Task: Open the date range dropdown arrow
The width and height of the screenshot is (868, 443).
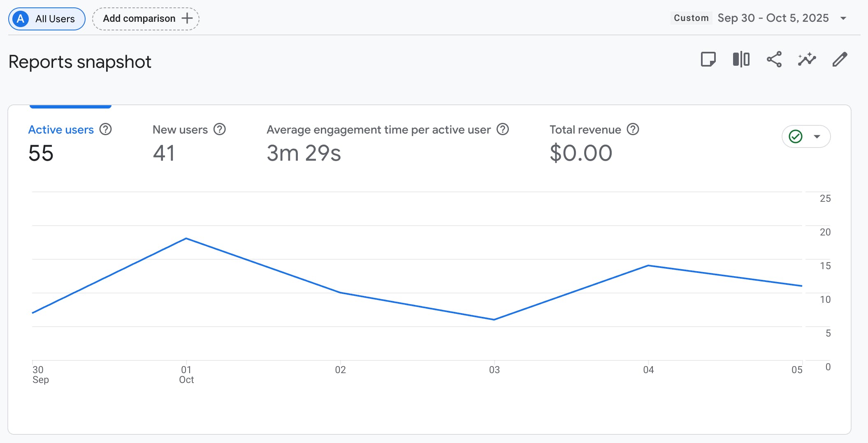Action: (843, 18)
